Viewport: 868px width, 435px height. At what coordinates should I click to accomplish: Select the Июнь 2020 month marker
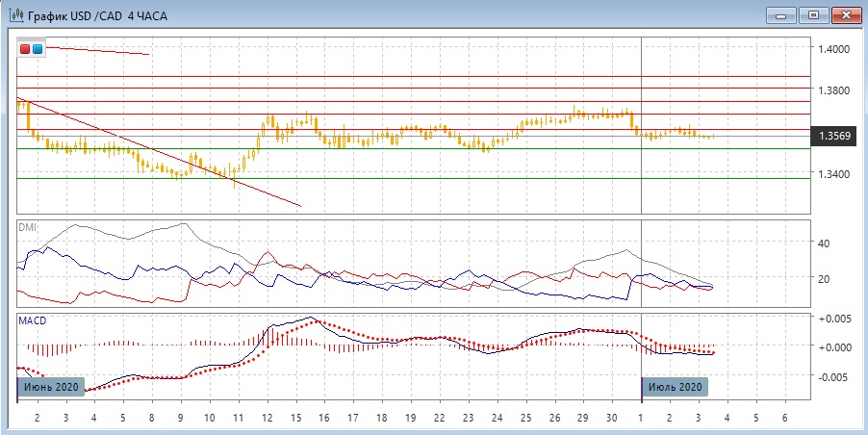[x=51, y=386]
